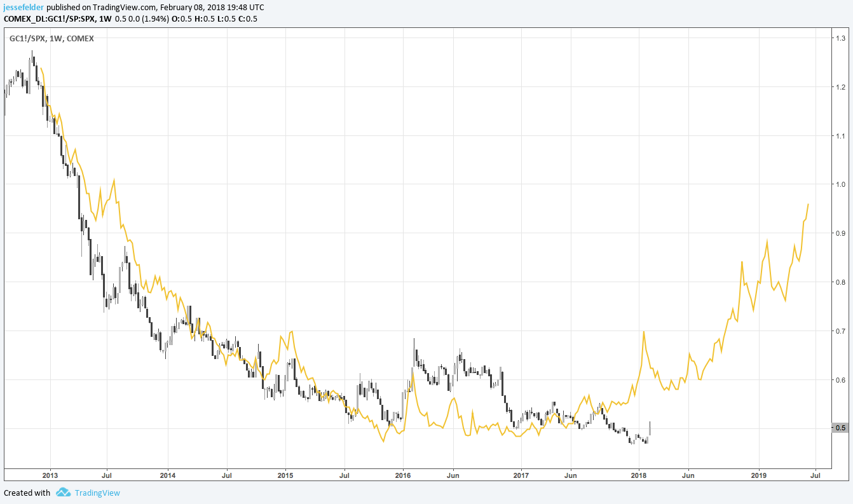The height and width of the screenshot is (504, 853).
Task: Click the 2014 time axis label
Action: coord(167,475)
